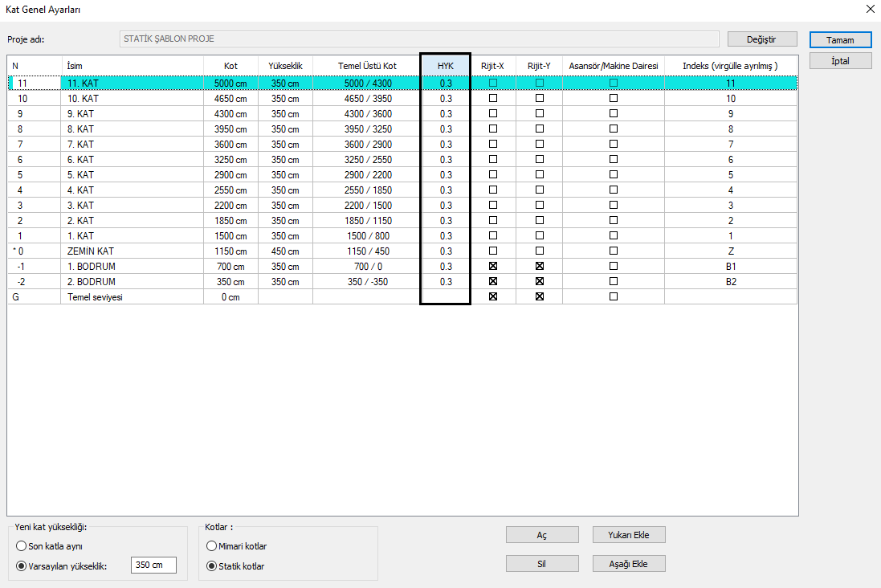Image resolution: width=881 pixels, height=588 pixels.
Task: Click the Proje adı text field
Action: (x=418, y=39)
